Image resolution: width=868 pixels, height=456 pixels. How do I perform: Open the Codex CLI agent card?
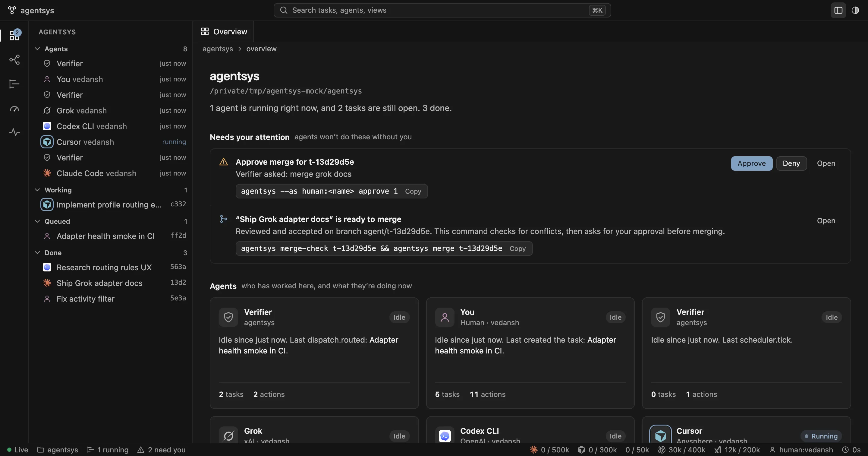(530, 430)
